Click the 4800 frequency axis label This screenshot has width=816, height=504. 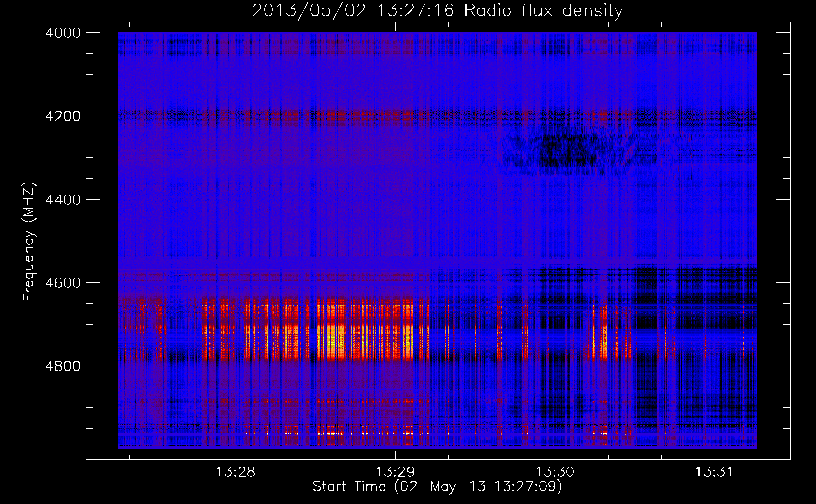[63, 366]
